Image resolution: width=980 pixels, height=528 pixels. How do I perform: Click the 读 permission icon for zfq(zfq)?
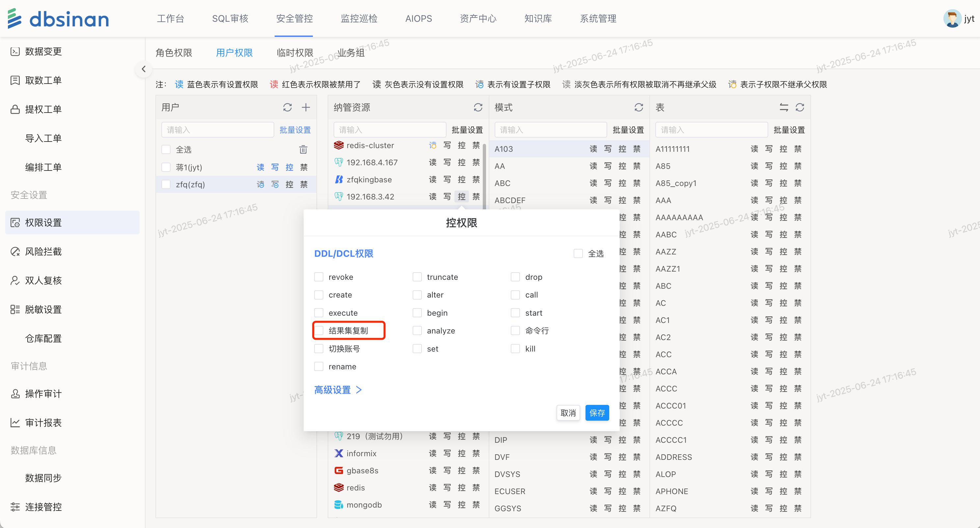coord(260,184)
